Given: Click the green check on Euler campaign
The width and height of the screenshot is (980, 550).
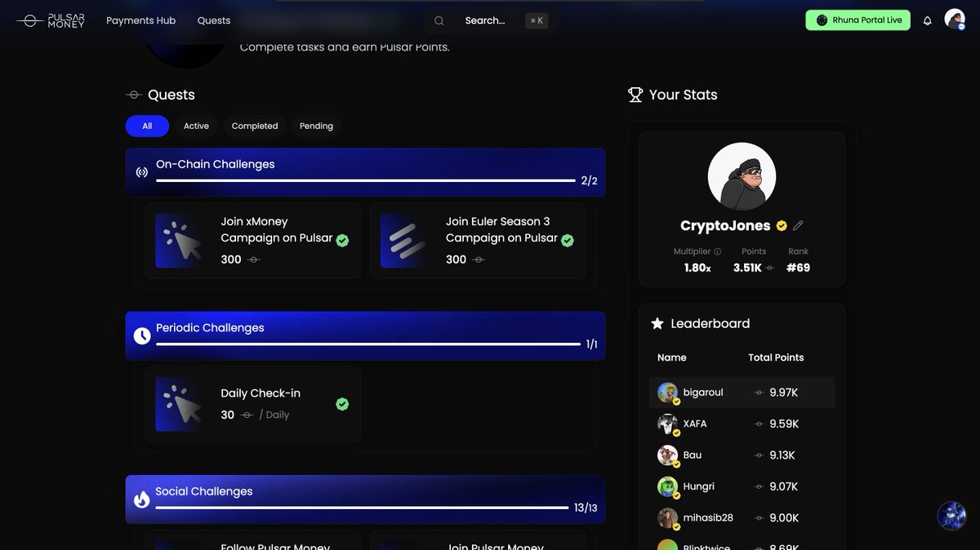Looking at the screenshot, I should point(568,241).
